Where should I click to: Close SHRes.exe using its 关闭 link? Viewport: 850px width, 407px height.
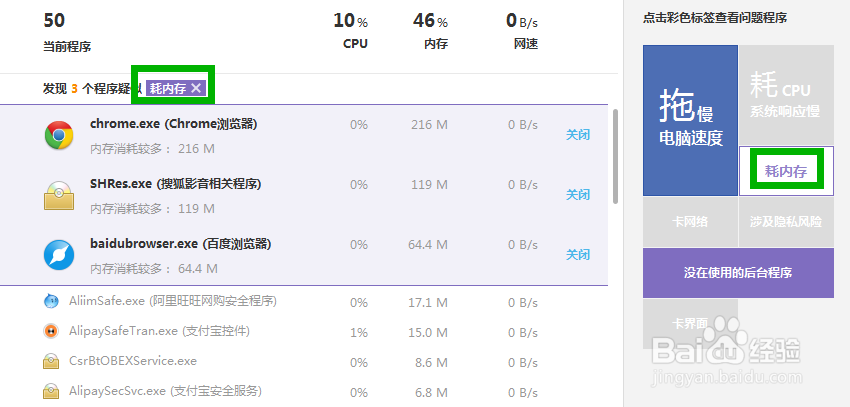coord(578,195)
